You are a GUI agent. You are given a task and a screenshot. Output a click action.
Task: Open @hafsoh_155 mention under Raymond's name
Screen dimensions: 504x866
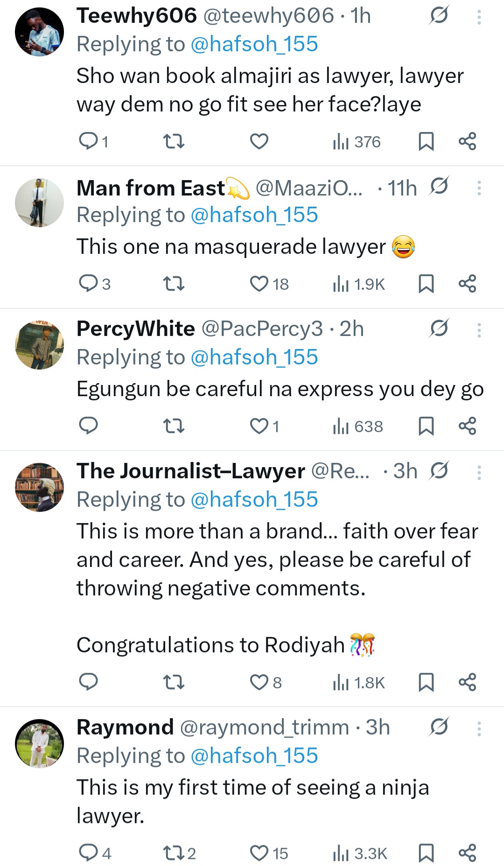tap(254, 756)
